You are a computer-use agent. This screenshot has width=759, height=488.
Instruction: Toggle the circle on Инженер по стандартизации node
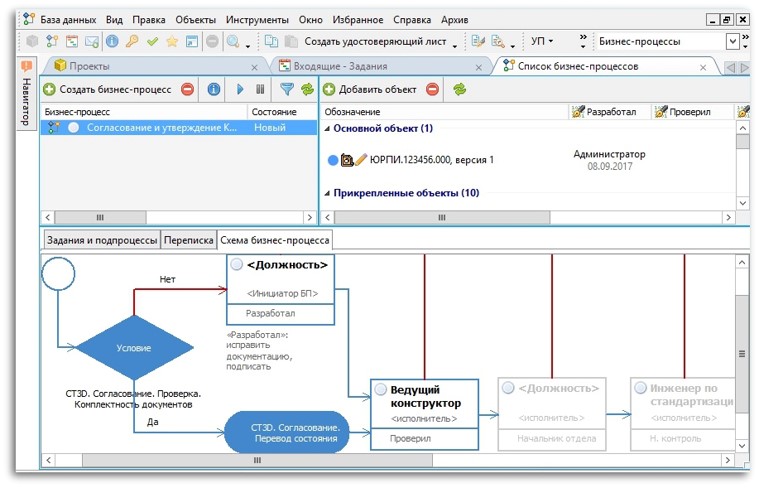(x=640, y=388)
